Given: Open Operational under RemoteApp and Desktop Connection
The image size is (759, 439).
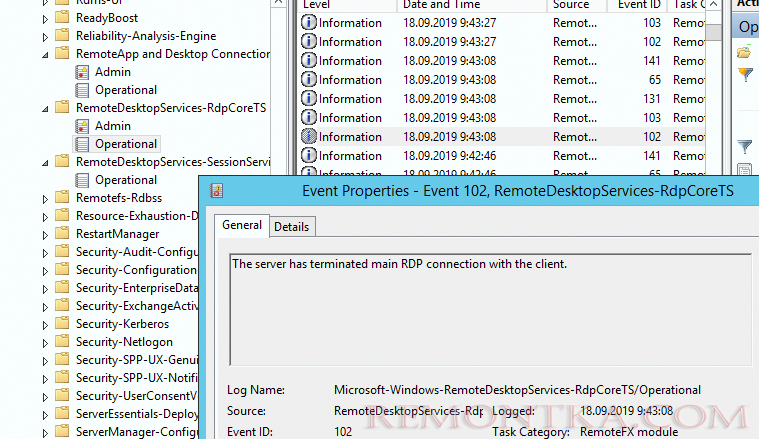Looking at the screenshot, I should click(126, 90).
